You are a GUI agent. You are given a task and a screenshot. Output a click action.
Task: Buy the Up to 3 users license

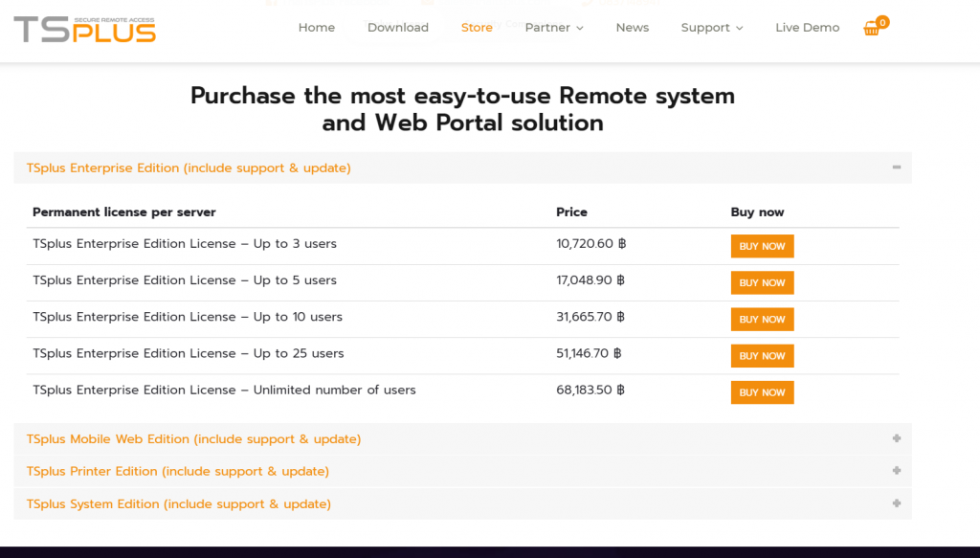tap(762, 246)
